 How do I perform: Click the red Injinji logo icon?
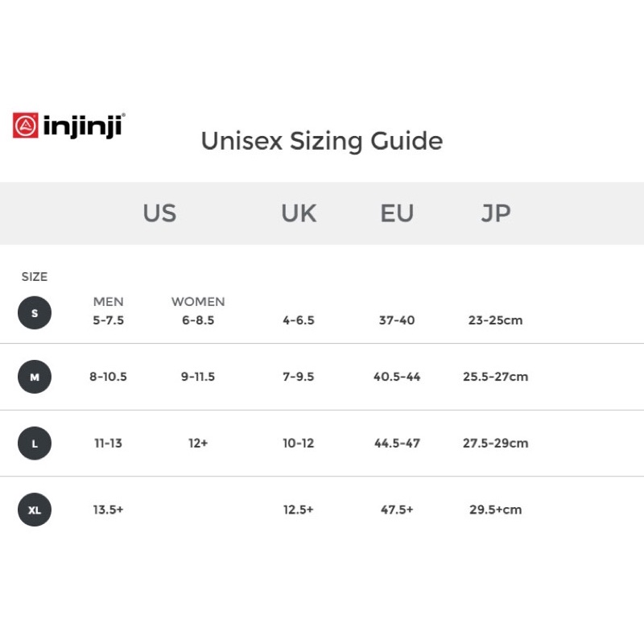pyautogui.click(x=26, y=126)
